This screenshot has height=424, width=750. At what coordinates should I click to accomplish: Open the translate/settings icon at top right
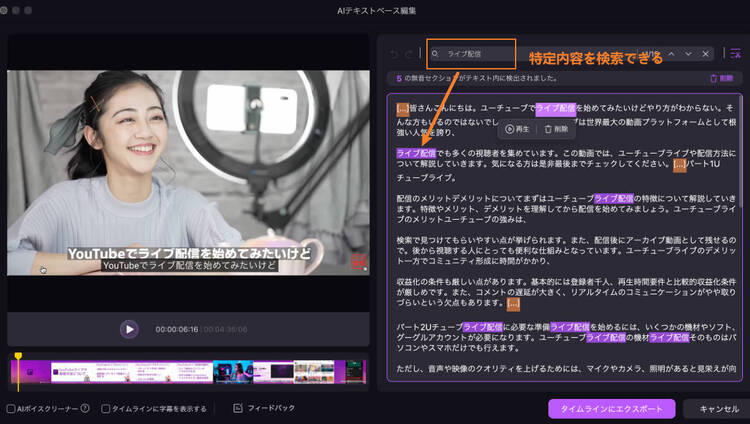click(x=736, y=53)
